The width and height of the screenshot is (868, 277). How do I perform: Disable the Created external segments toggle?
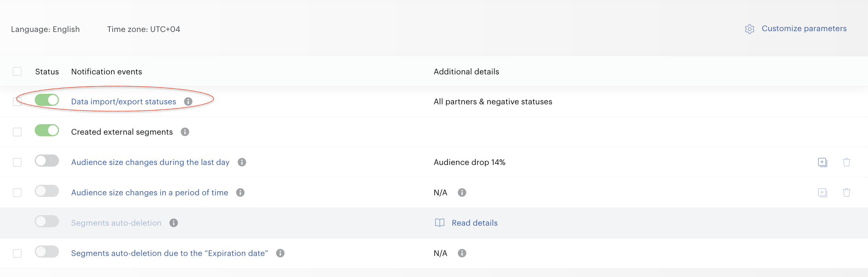point(47,130)
